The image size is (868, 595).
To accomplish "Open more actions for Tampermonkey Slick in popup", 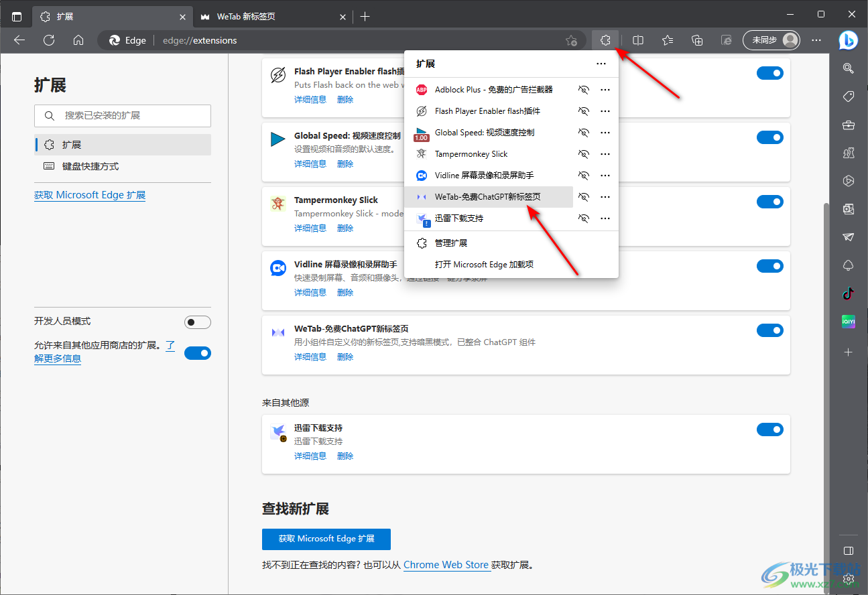I will [605, 154].
